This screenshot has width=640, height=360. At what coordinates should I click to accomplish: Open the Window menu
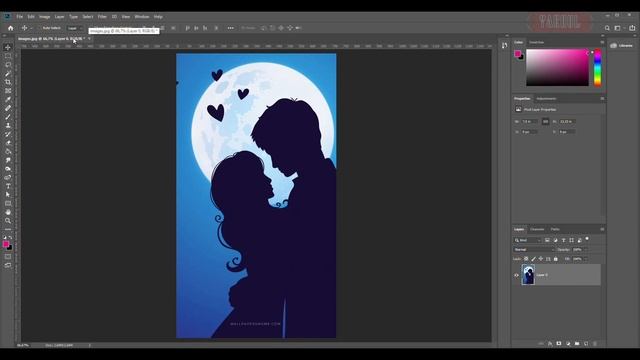[x=142, y=17]
